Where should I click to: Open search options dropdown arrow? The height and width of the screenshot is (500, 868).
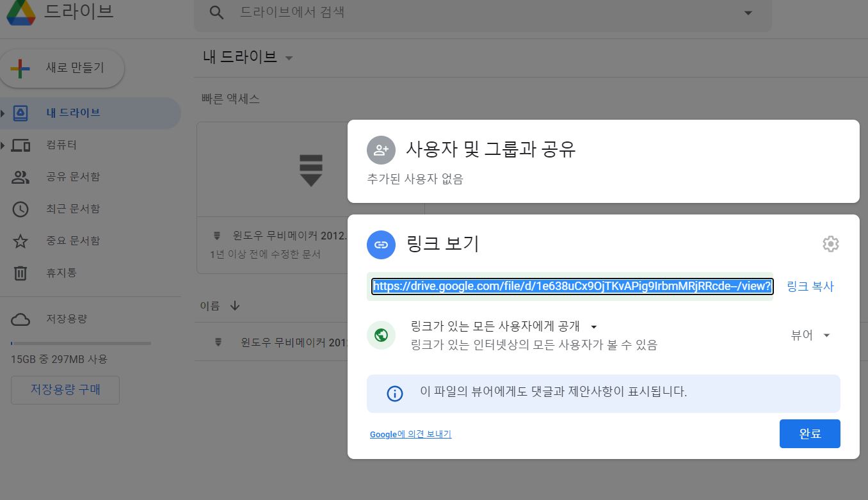point(748,13)
